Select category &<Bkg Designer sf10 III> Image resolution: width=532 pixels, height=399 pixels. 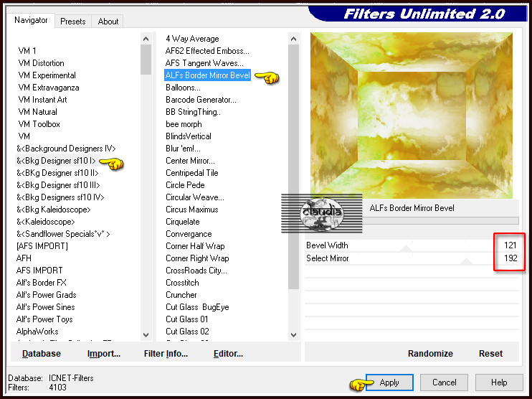58,185
